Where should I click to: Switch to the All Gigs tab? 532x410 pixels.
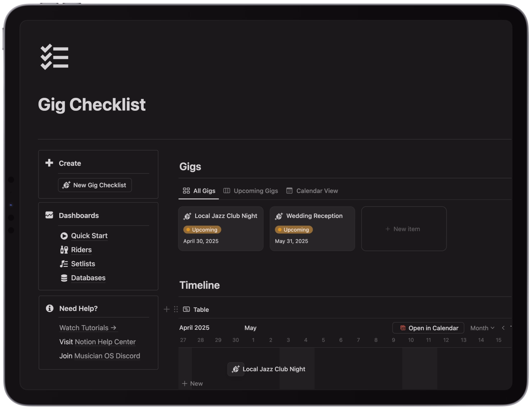(x=199, y=191)
